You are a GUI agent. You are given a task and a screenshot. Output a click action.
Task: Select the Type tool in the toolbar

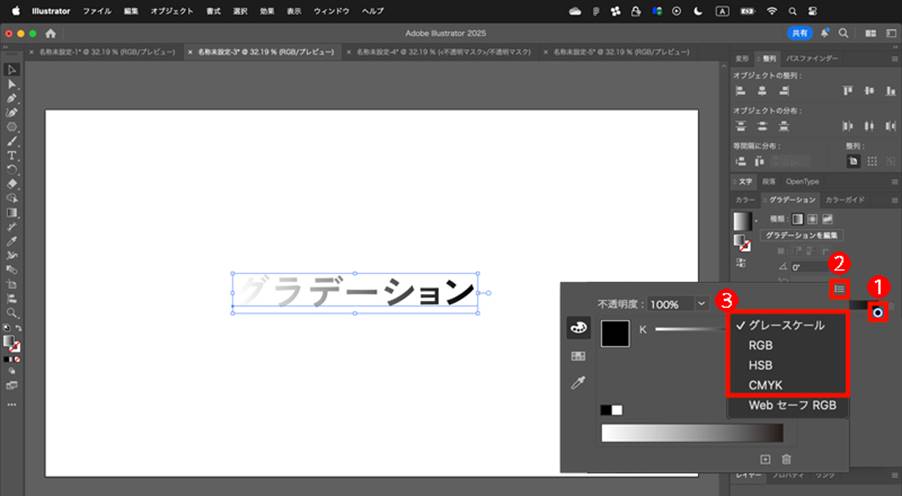point(12,155)
